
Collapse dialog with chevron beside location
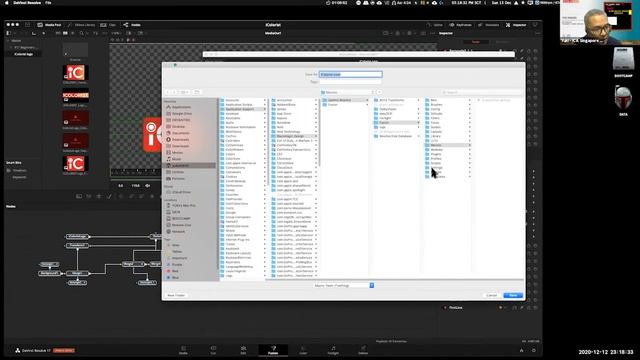point(379,92)
